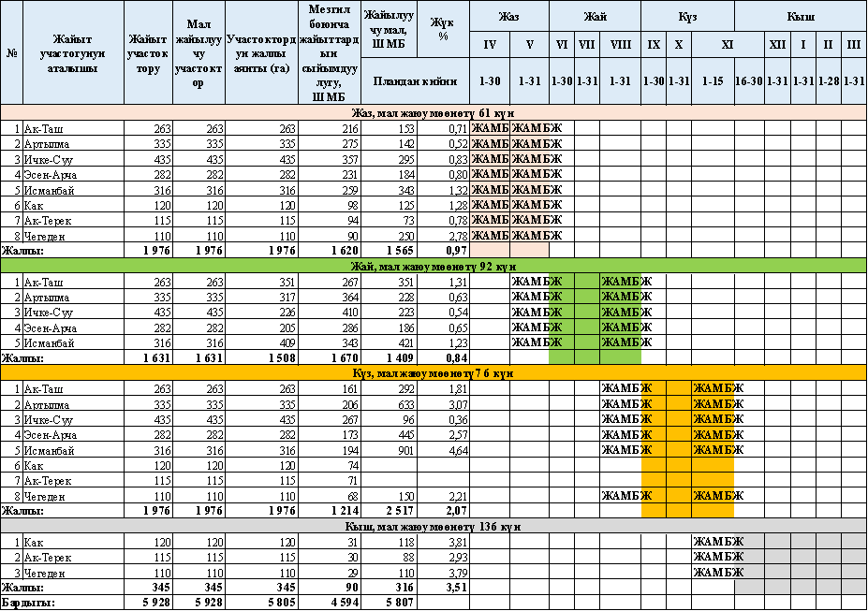Click the cell with value "364"

[x=330, y=297]
